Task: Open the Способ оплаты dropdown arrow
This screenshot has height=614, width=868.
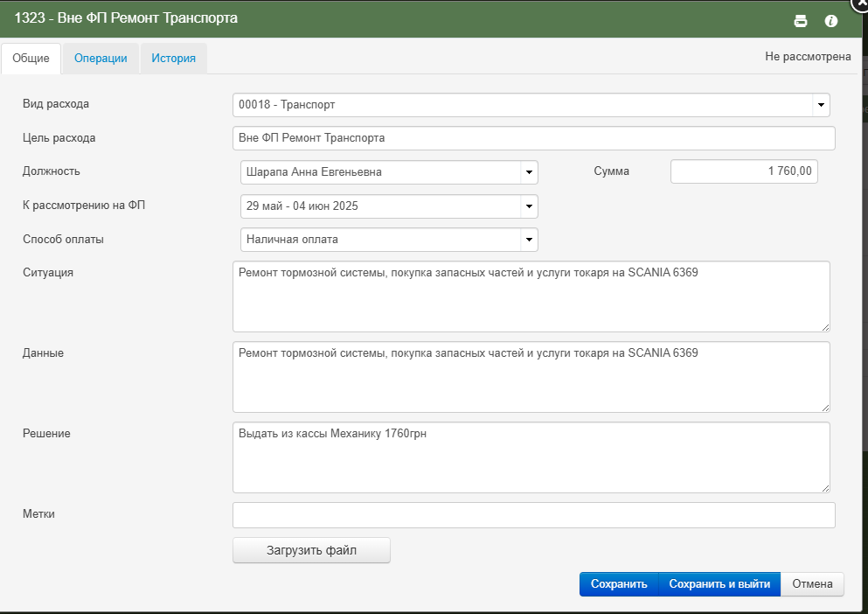Action: pos(529,240)
